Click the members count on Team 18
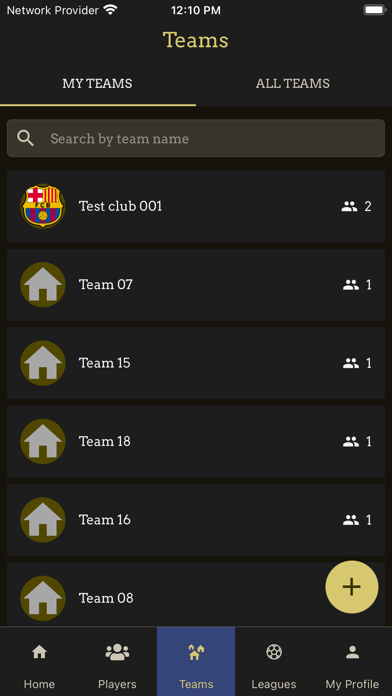392x696 pixels. (368, 441)
